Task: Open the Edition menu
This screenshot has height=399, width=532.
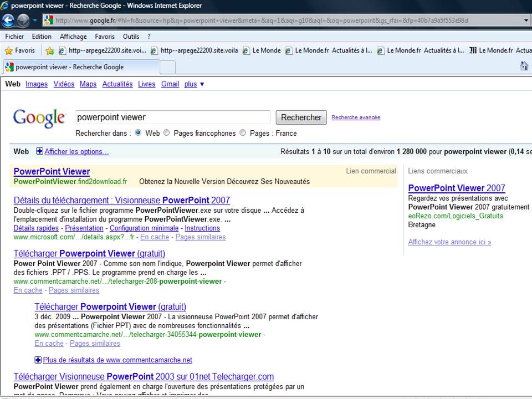Action: coord(42,37)
